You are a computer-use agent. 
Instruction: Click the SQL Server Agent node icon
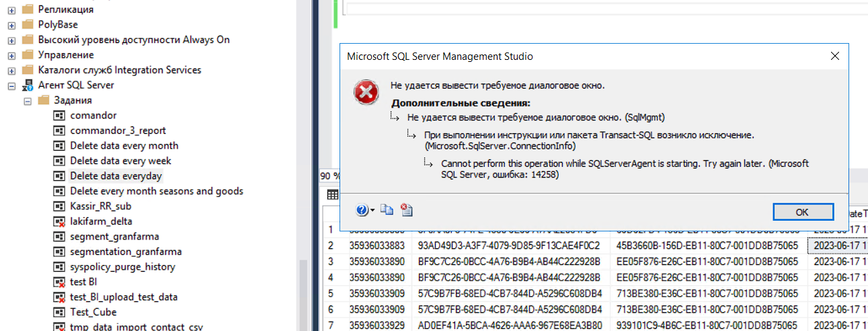(28, 85)
